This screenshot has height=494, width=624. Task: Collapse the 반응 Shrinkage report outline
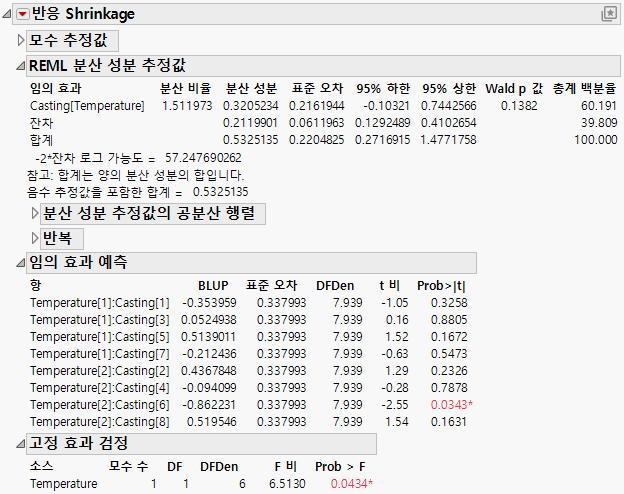point(7,14)
